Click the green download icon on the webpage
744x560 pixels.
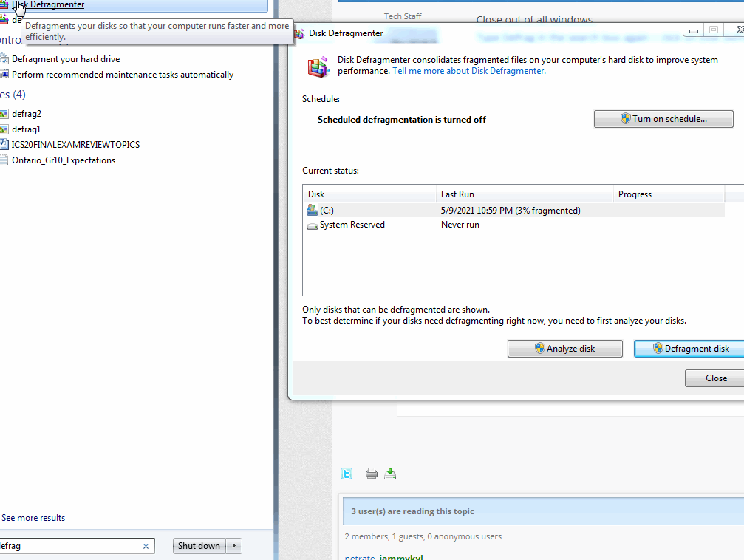point(390,473)
